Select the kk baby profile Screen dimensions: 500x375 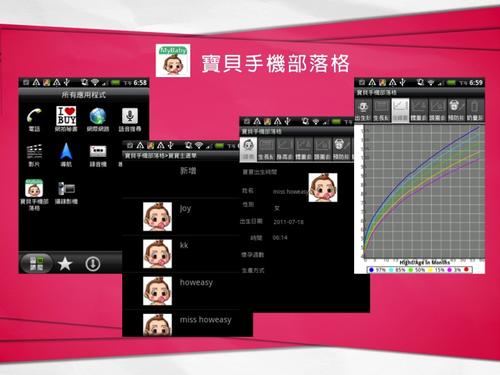(181, 254)
